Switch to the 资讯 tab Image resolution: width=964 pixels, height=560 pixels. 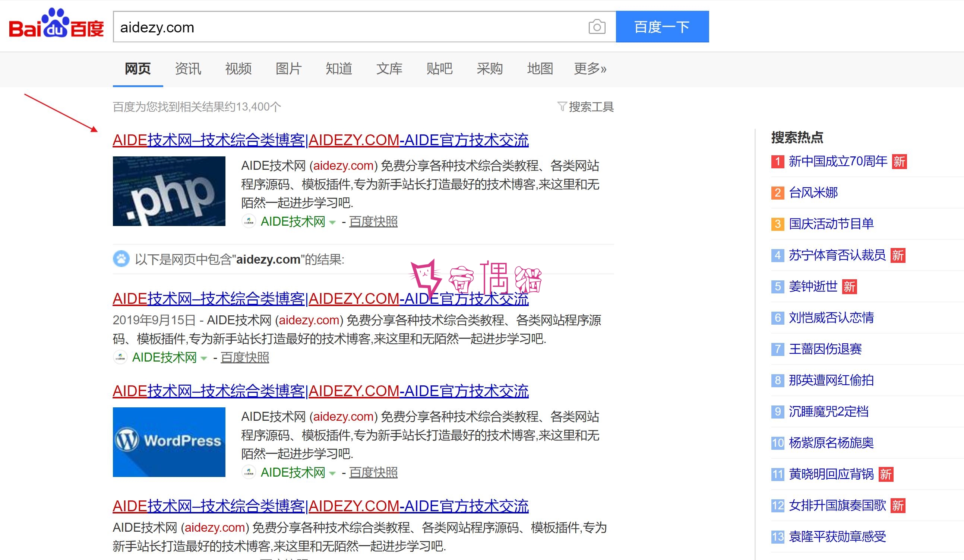(x=188, y=69)
